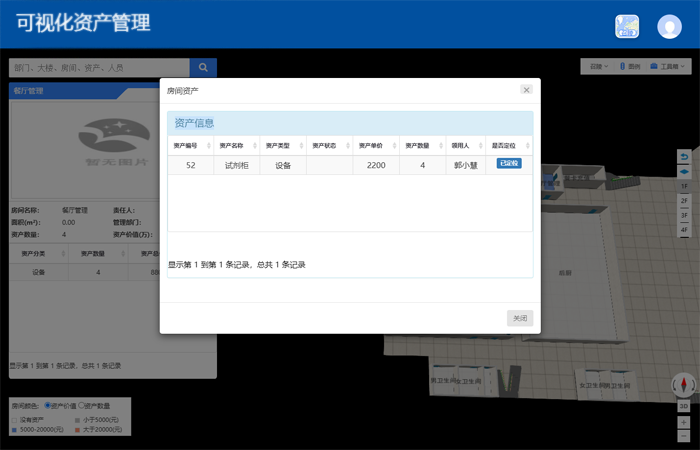Click the search input field
The height and width of the screenshot is (450, 700).
click(x=98, y=68)
